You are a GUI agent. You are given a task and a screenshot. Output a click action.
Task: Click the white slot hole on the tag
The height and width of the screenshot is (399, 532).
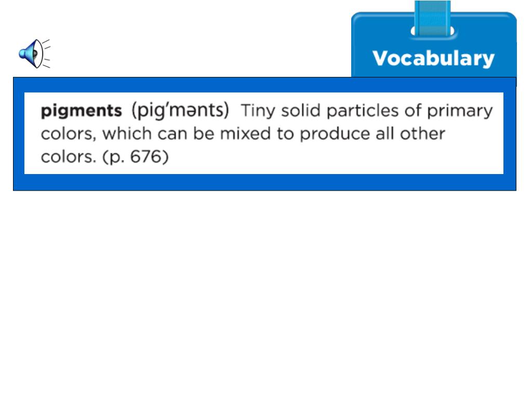[432, 31]
